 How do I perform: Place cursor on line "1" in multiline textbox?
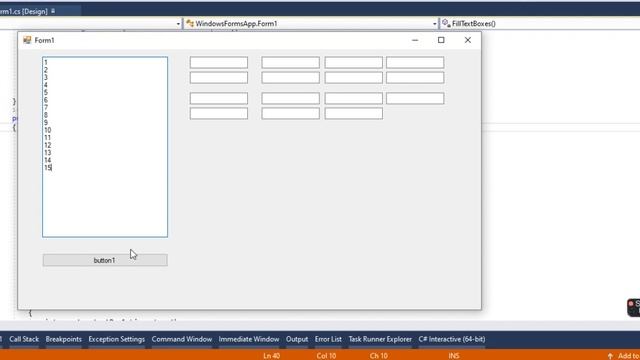[x=46, y=62]
